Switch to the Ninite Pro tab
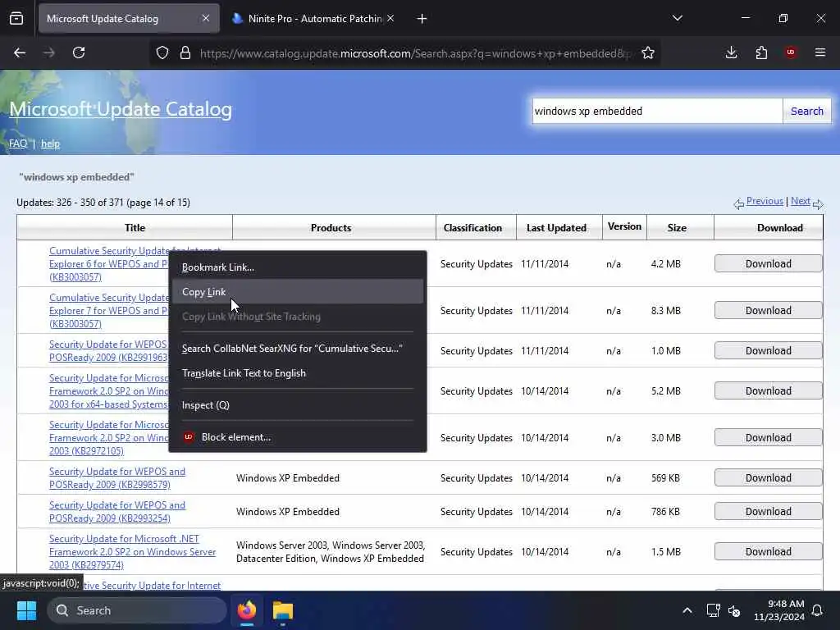Viewport: 840px width, 630px height. click(314, 18)
